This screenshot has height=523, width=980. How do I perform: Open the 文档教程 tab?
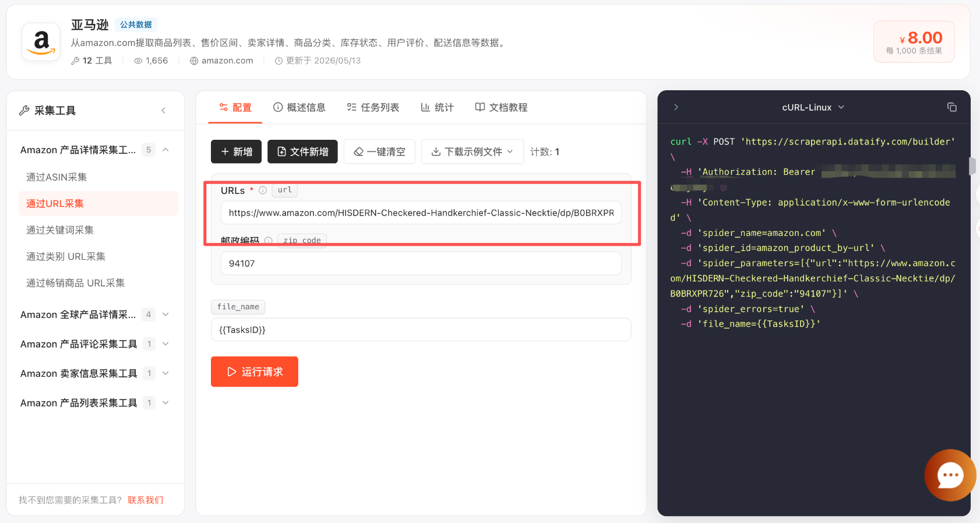[501, 107]
